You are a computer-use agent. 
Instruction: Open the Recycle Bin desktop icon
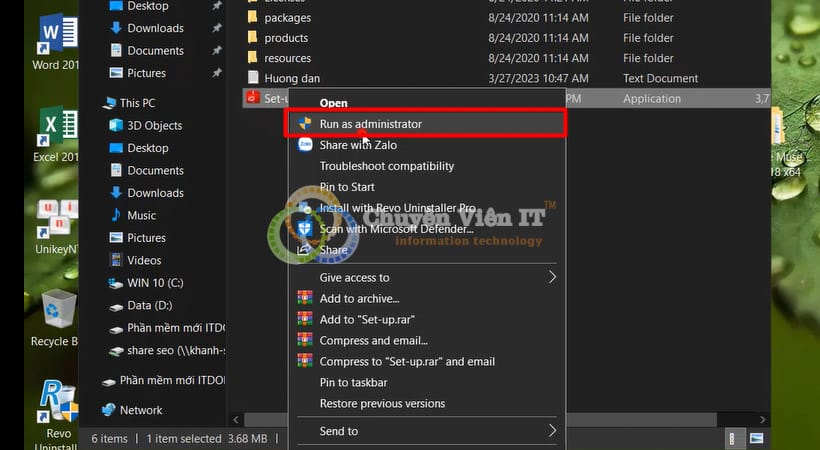coord(56,319)
